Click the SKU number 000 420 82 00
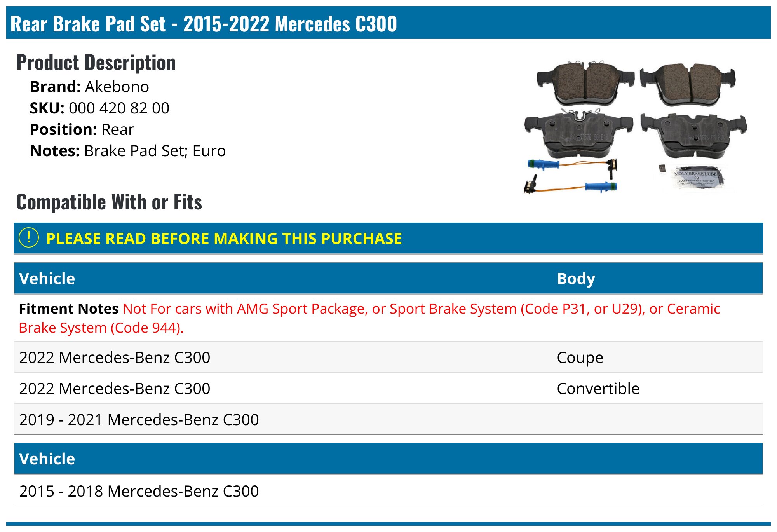This screenshot has height=532, width=777. (x=119, y=108)
